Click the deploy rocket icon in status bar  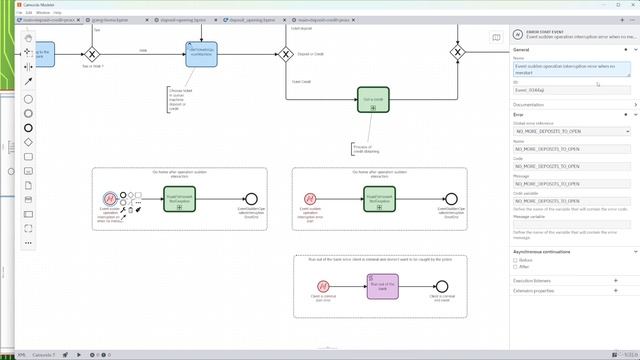coord(65,355)
